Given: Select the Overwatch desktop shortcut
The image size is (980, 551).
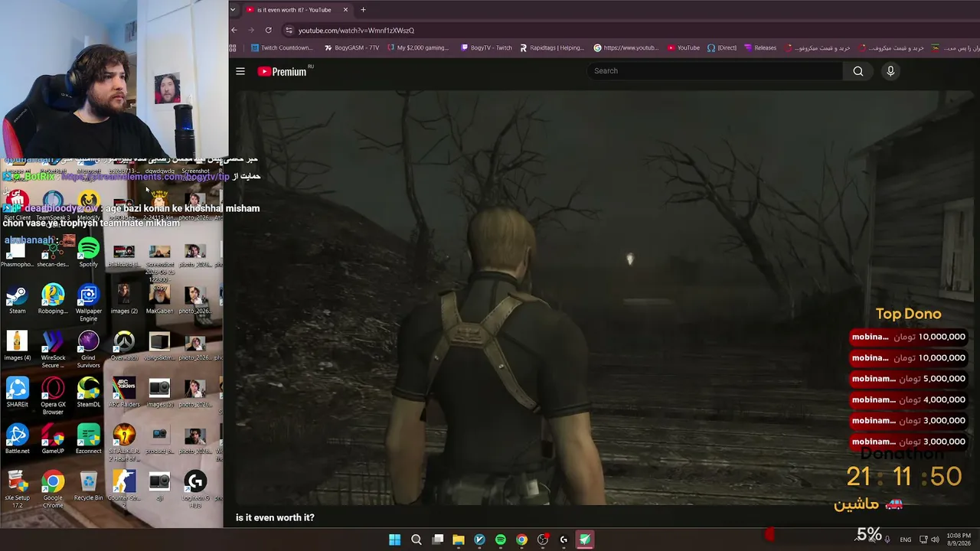Looking at the screenshot, I should coord(124,346).
